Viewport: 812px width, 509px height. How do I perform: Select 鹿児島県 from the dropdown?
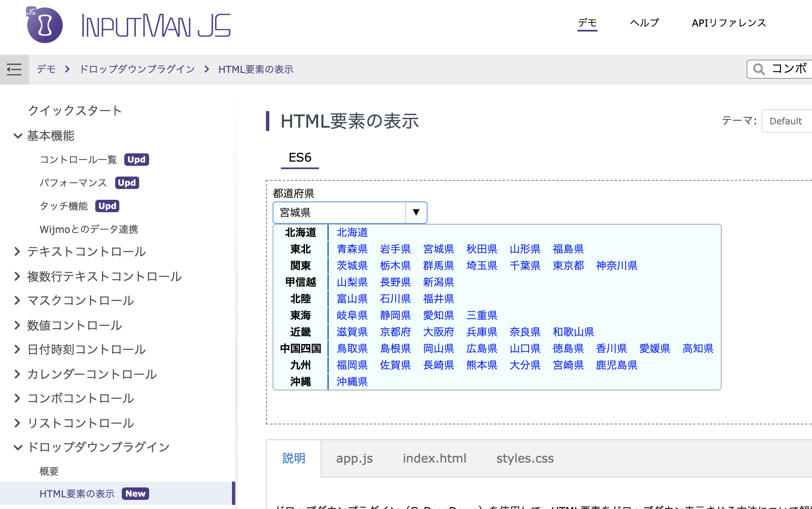click(x=617, y=365)
